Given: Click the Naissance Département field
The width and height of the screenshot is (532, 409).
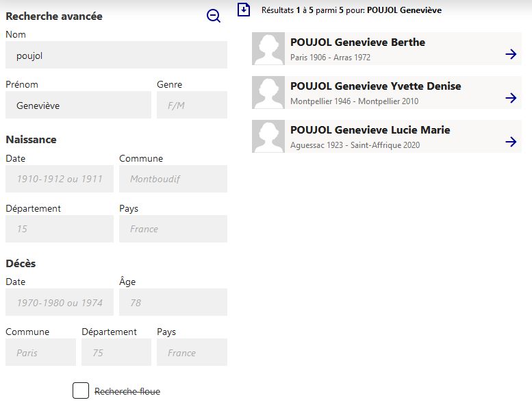Looking at the screenshot, I should [x=60, y=229].
